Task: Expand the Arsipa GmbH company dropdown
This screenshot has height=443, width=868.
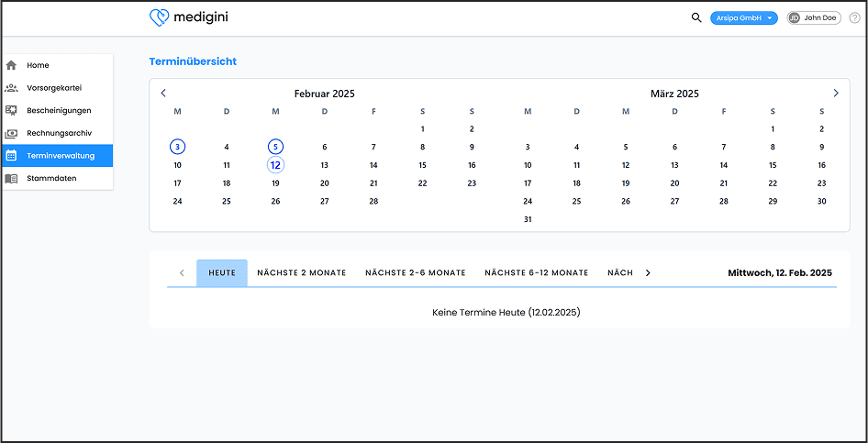Action: click(x=743, y=17)
